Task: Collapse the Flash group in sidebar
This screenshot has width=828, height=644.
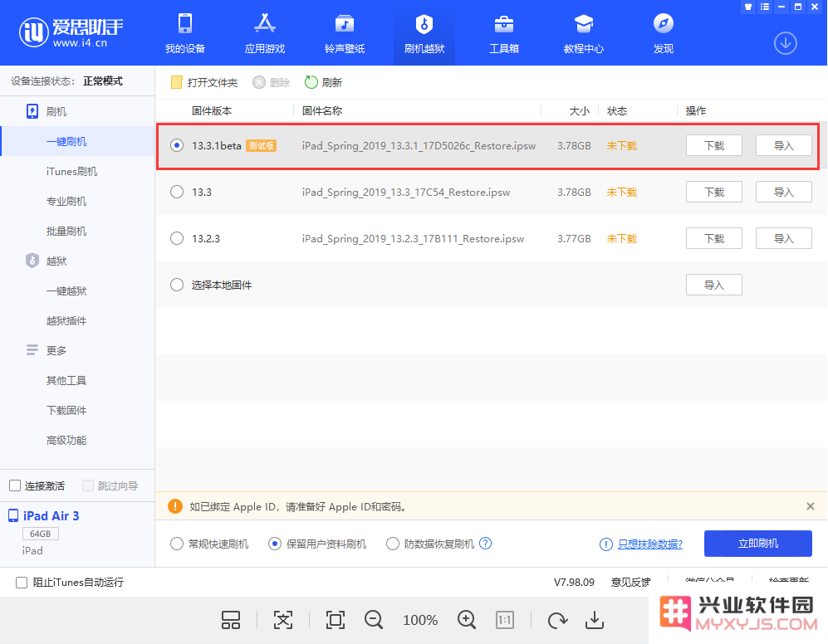Action: (47, 111)
